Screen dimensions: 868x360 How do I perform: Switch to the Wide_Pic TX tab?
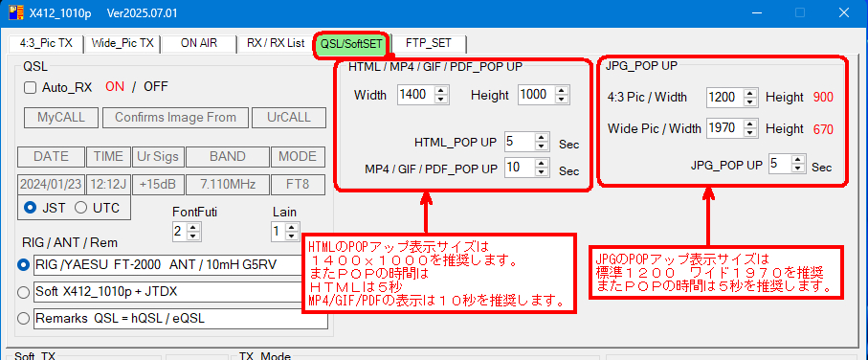coord(122,43)
